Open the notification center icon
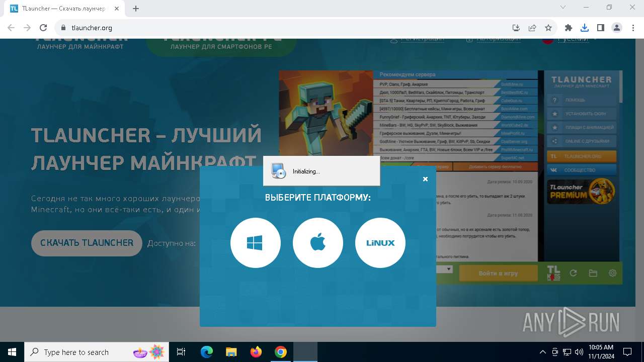 pos(627,352)
